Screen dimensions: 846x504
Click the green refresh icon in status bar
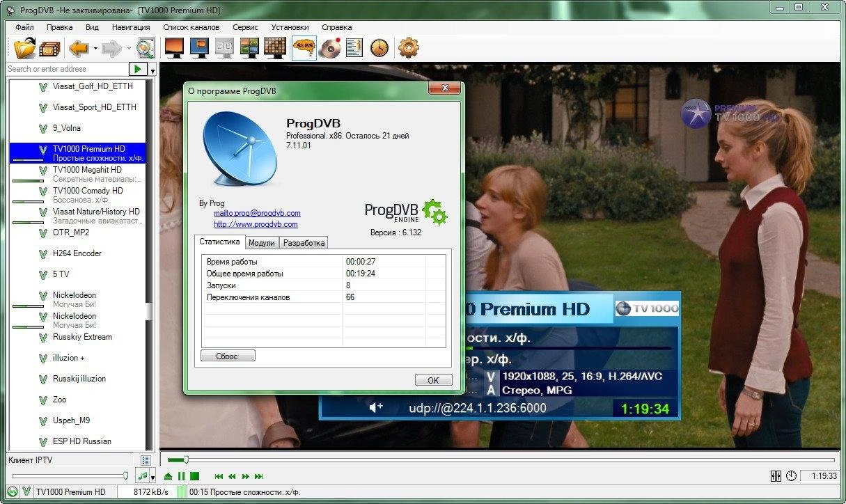(x=13, y=492)
